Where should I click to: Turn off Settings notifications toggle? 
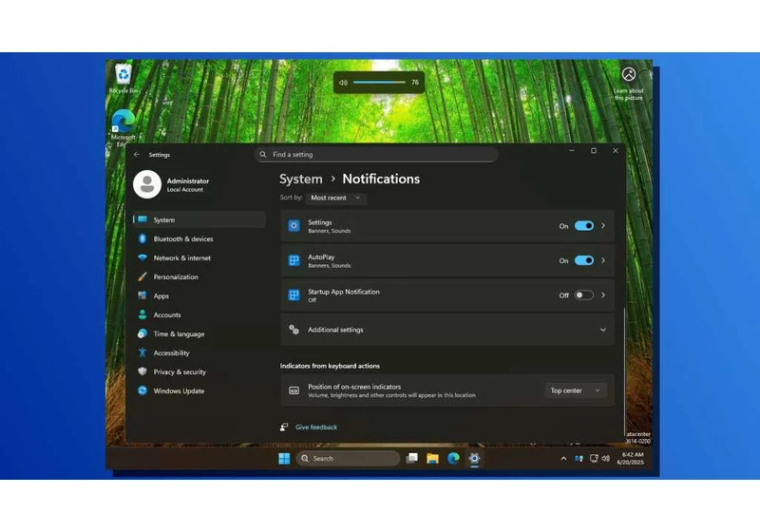583,226
